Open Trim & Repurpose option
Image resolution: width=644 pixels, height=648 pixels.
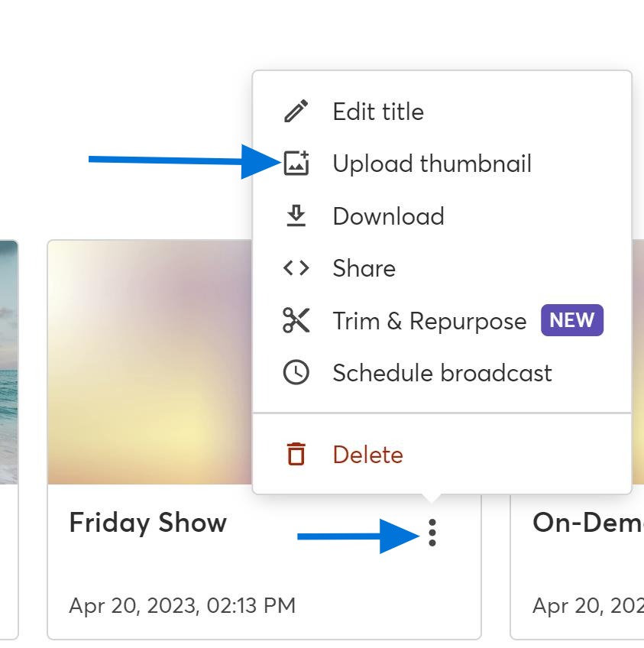429,320
